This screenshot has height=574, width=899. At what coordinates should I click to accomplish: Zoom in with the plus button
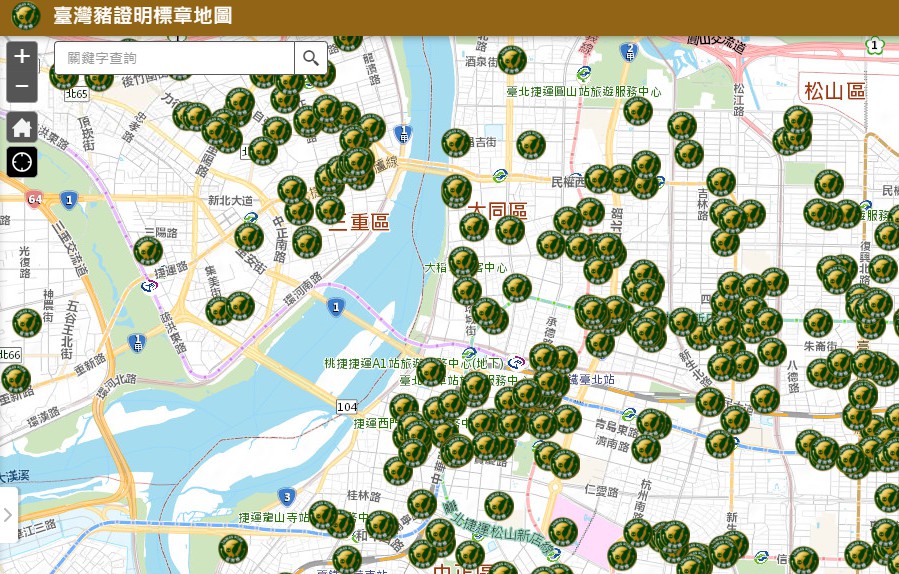[x=22, y=56]
